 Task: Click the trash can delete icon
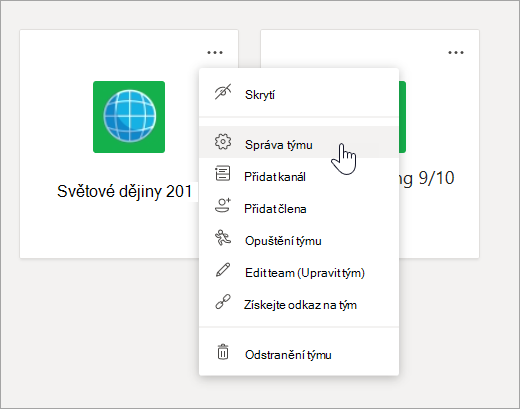223,352
